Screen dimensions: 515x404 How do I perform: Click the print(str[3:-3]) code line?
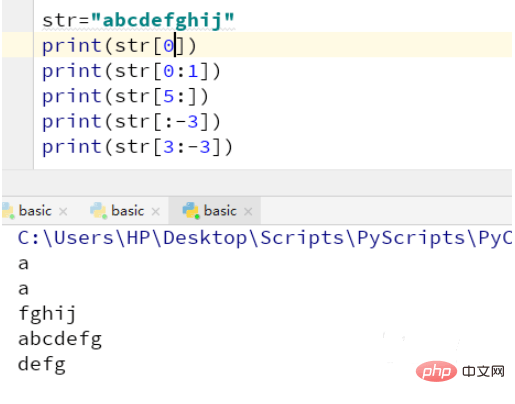click(x=137, y=147)
